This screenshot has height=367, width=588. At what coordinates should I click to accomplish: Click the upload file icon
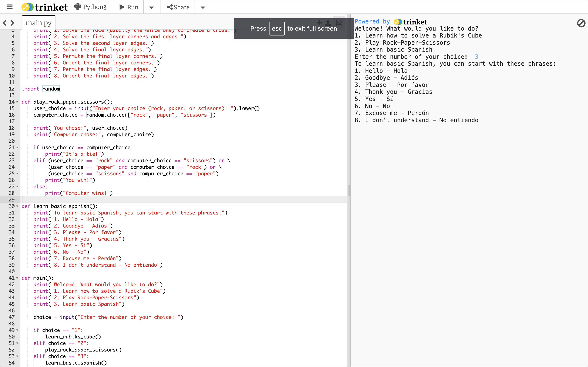328,23
